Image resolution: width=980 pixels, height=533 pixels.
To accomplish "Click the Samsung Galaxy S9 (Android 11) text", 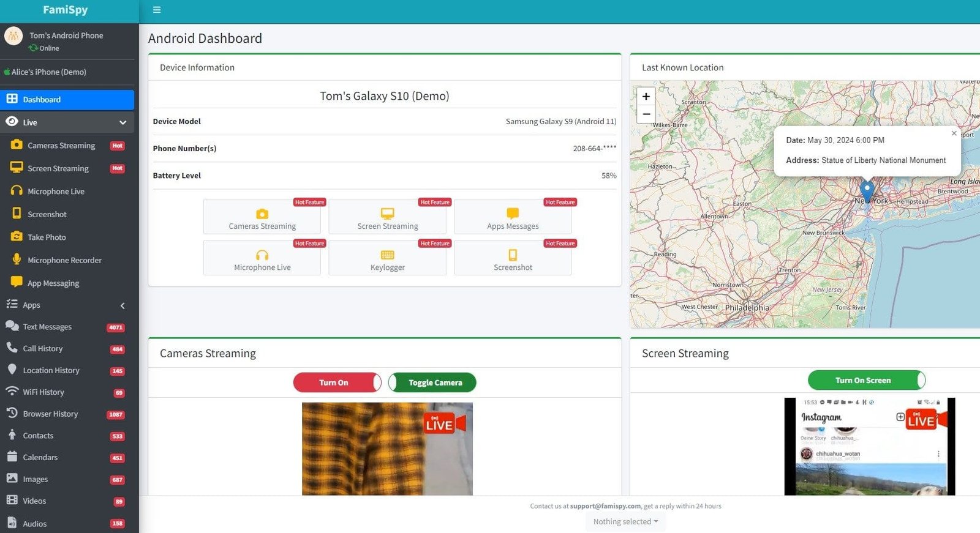I will [x=561, y=122].
